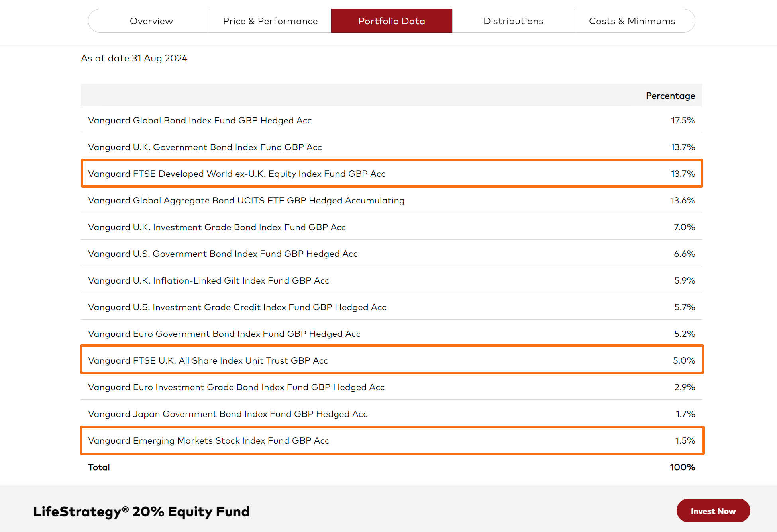This screenshot has width=777, height=532.
Task: Click the As at date 31 Aug 2024 text
Action: pos(134,58)
